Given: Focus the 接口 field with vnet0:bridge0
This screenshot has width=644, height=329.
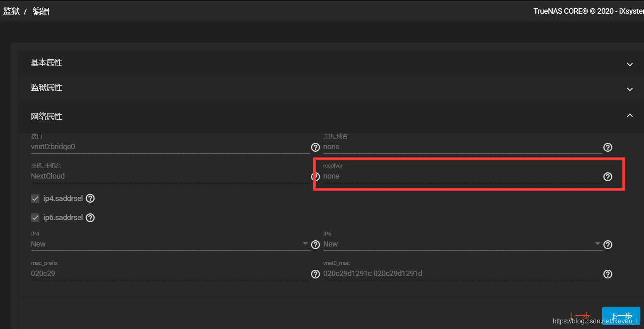Looking at the screenshot, I should coord(170,147).
